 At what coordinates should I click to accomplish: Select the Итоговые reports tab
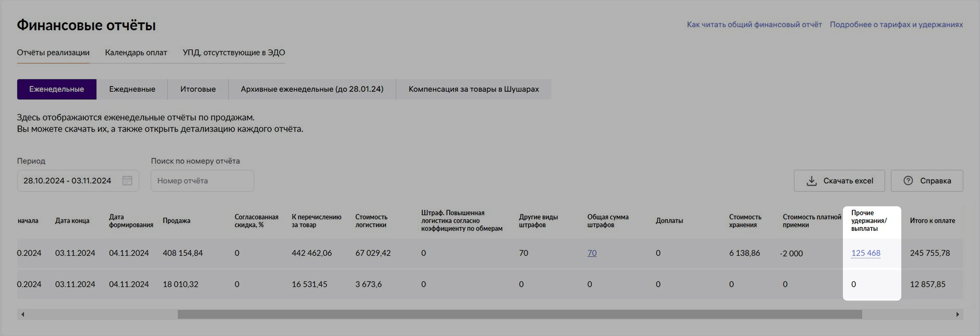click(x=198, y=89)
